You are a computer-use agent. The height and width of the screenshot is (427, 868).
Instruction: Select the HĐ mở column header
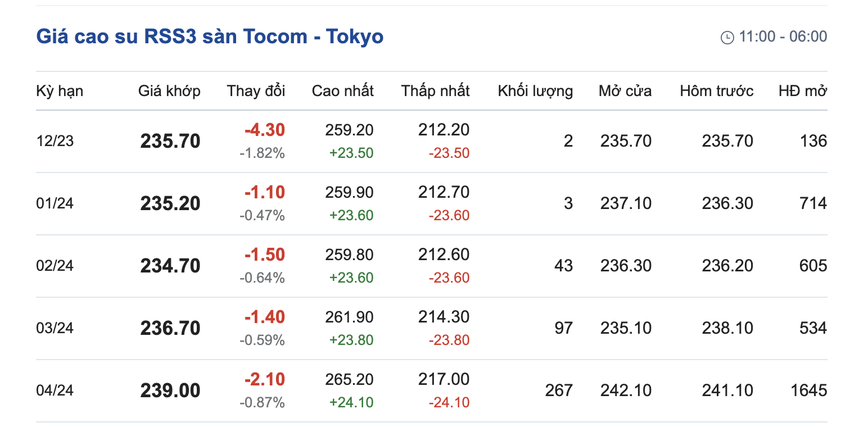pyautogui.click(x=802, y=91)
